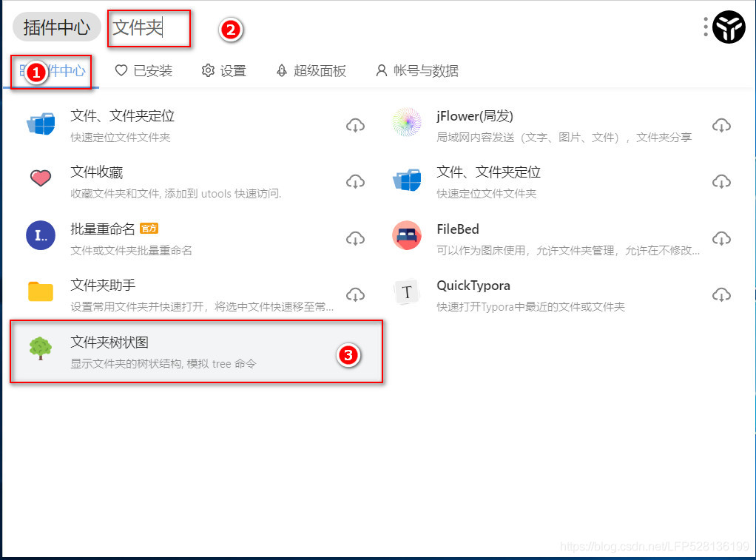Click the 文件夹树状图 tree icon
This screenshot has height=560, width=756.
pos(41,348)
